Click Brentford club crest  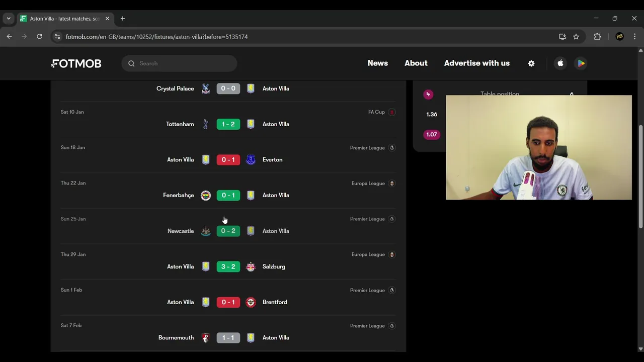pyautogui.click(x=251, y=302)
